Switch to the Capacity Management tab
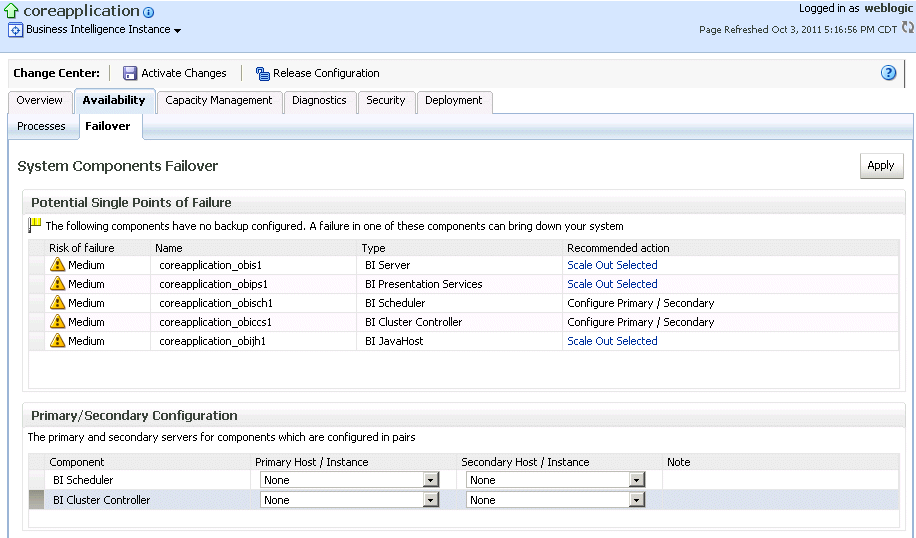The height and width of the screenshot is (538, 916). point(218,101)
